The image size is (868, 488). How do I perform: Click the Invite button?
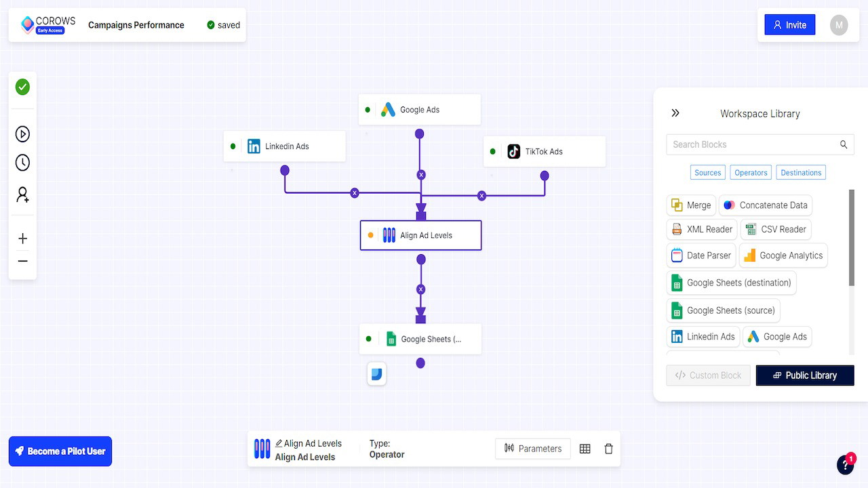click(x=789, y=25)
